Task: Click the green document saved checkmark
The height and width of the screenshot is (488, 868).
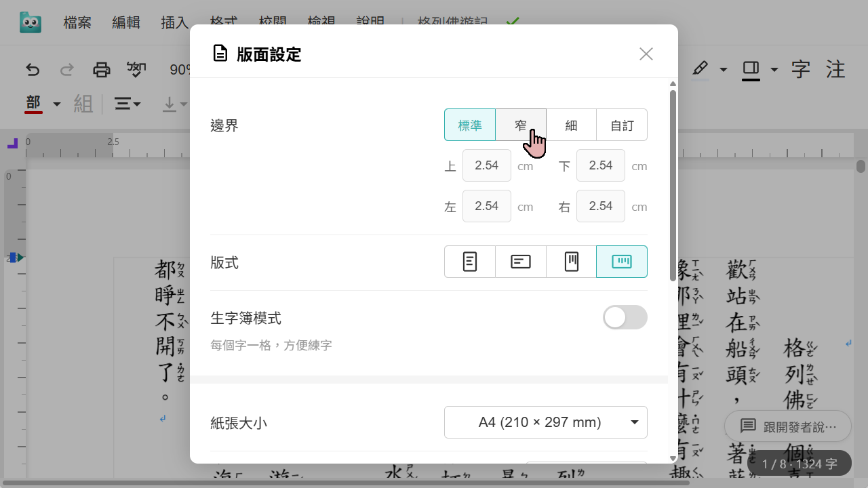Action: point(513,21)
